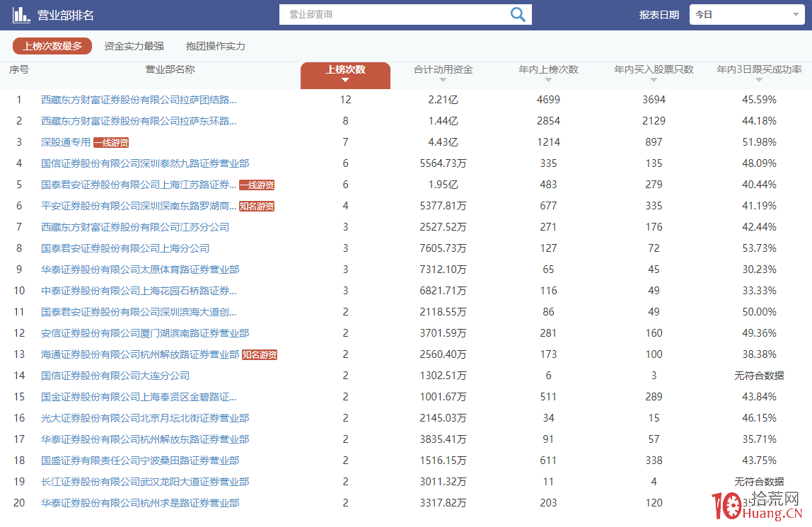Click the bar chart logo icon

pyautogui.click(x=21, y=15)
